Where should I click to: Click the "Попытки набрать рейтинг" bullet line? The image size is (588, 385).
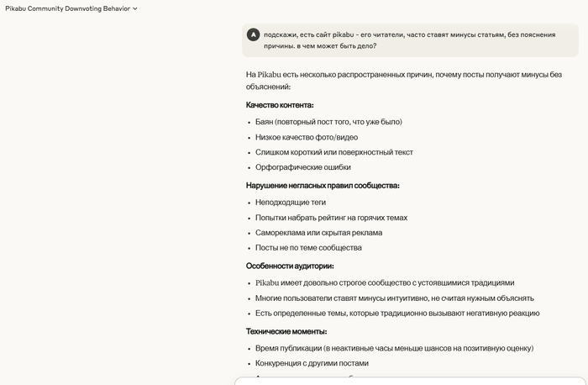click(x=331, y=218)
